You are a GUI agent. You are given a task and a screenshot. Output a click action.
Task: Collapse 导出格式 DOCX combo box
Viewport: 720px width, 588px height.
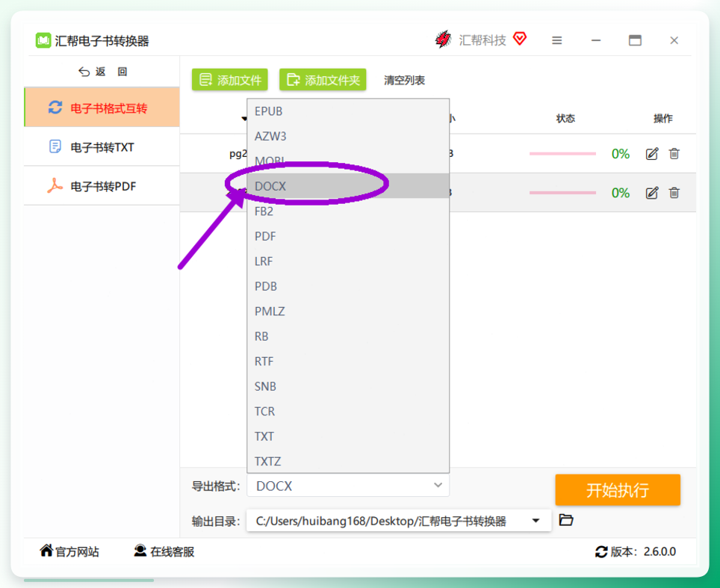[348, 486]
